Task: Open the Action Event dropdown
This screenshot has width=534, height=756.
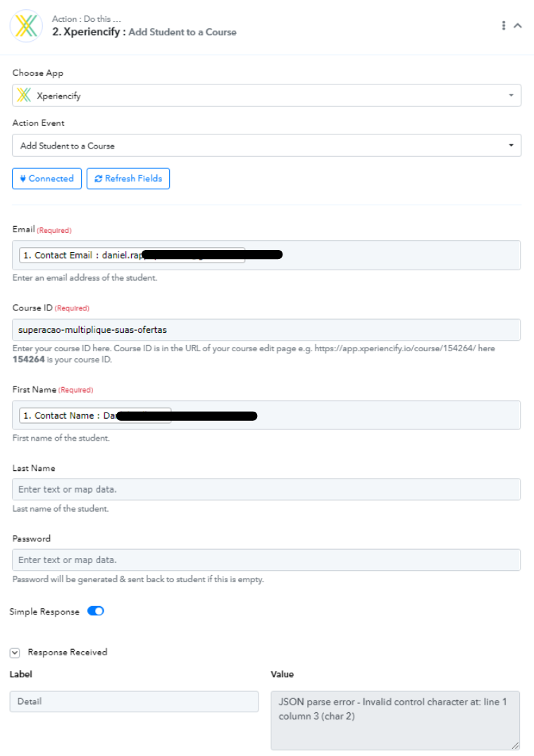Action: (266, 145)
